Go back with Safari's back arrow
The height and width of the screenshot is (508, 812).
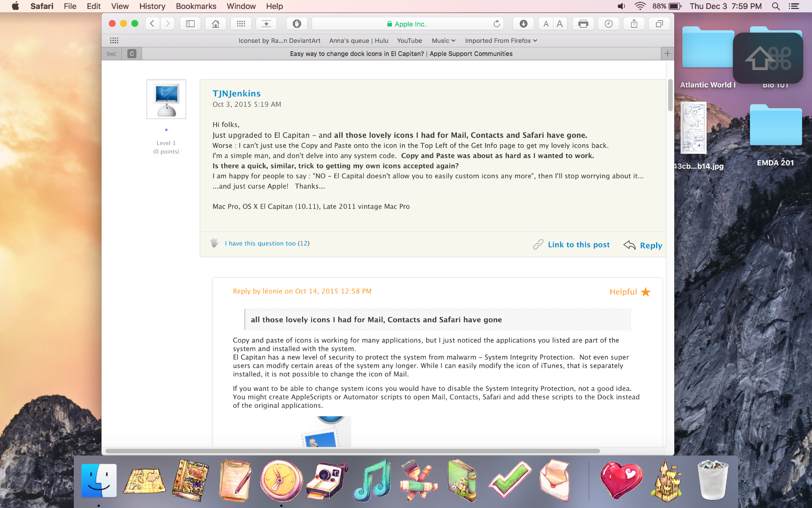pyautogui.click(x=152, y=24)
